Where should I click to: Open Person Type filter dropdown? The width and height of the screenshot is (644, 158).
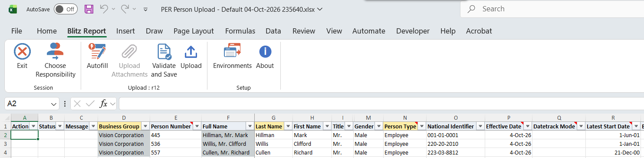pyautogui.click(x=421, y=126)
